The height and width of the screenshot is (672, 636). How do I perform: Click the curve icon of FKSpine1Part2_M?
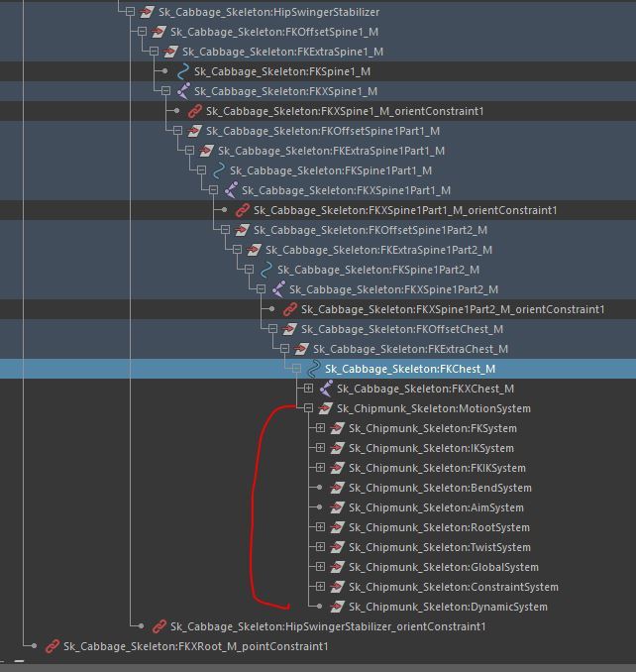[x=265, y=270]
